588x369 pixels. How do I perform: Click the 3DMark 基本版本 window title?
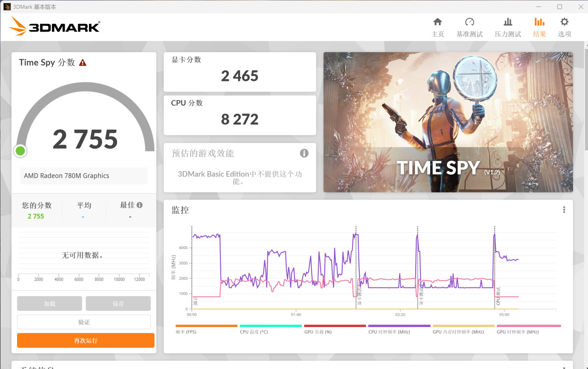point(34,7)
